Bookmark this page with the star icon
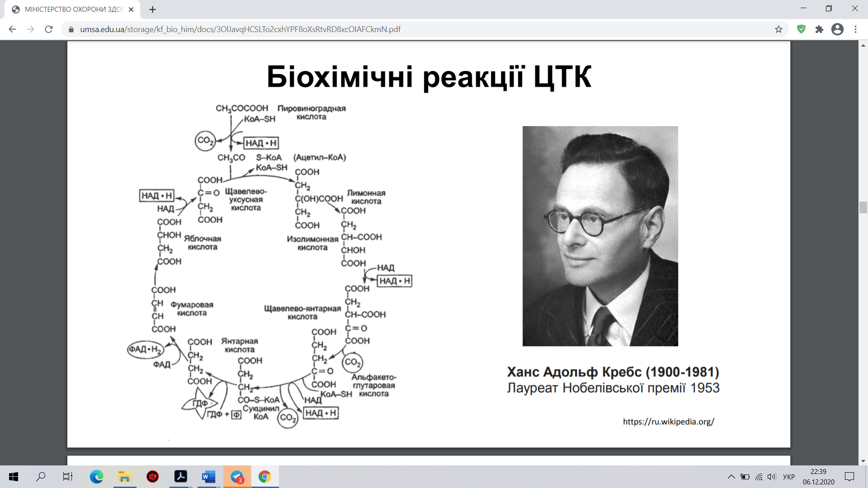Screen dimensions: 868x488 click(x=778, y=29)
